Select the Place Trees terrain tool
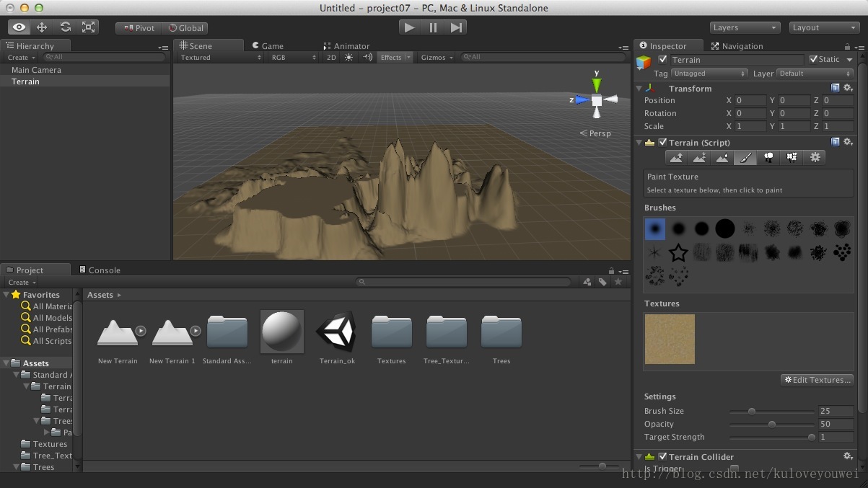This screenshot has width=868, height=488. point(768,157)
